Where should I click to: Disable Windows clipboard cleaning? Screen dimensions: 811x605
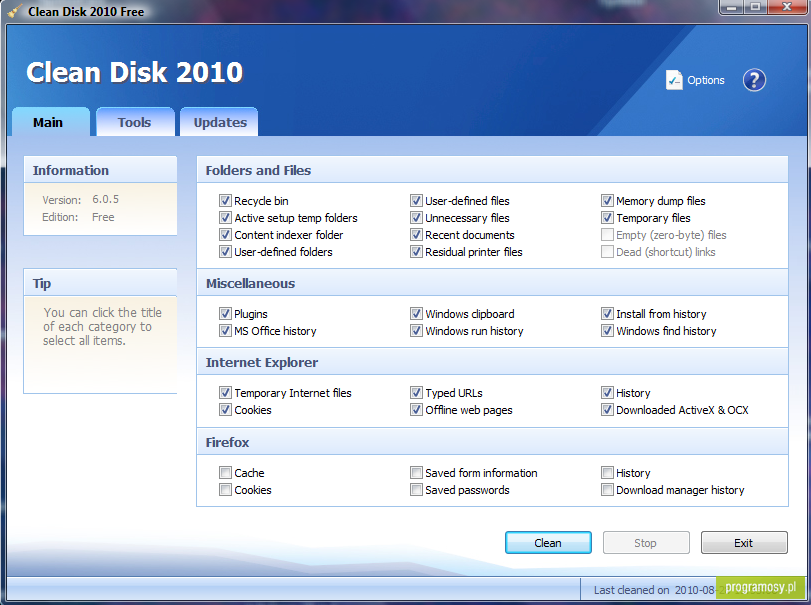(416, 314)
